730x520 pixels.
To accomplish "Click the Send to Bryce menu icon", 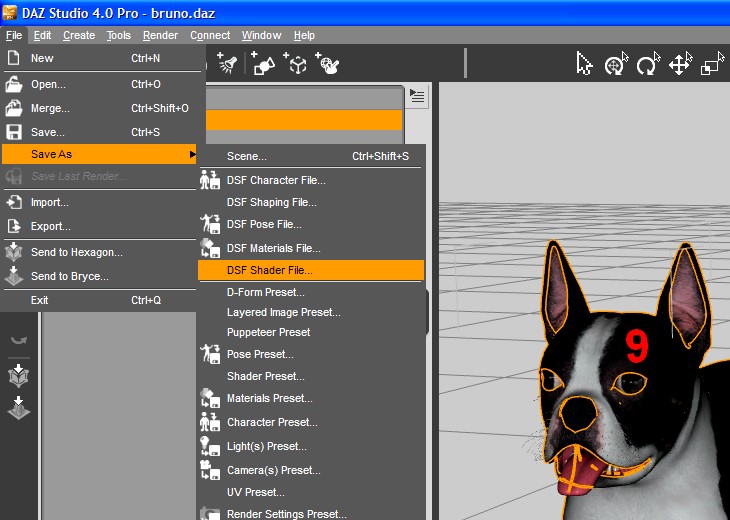I will 14,276.
